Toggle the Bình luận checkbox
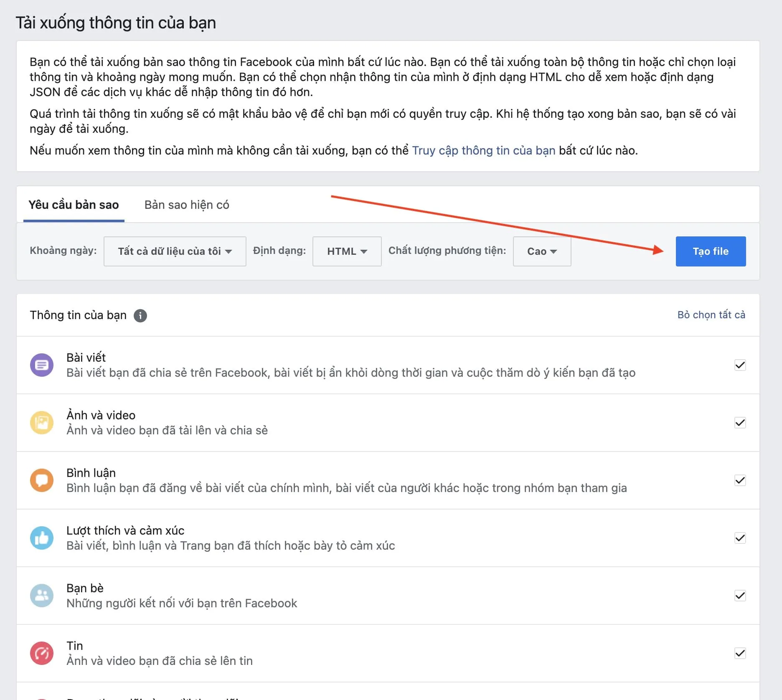 tap(740, 480)
